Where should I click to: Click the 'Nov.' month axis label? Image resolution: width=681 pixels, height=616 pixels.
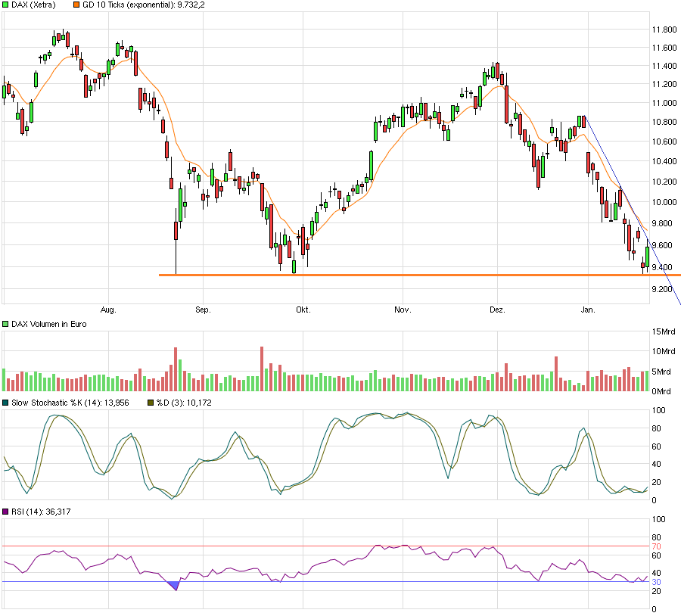pyautogui.click(x=403, y=310)
